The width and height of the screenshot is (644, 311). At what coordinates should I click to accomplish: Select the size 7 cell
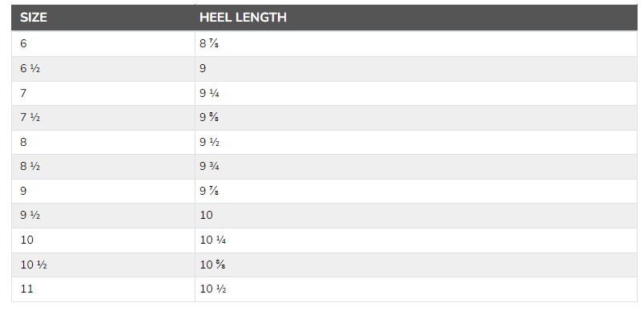click(x=103, y=93)
